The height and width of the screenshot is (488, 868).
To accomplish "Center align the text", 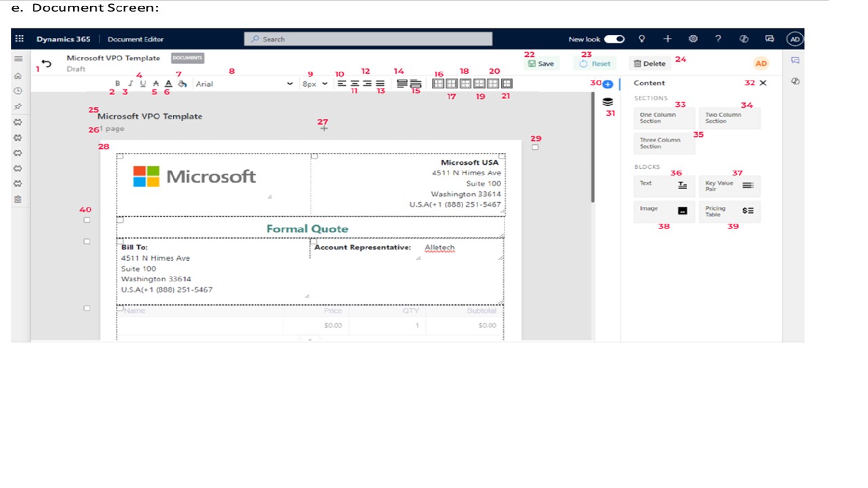I will (355, 83).
